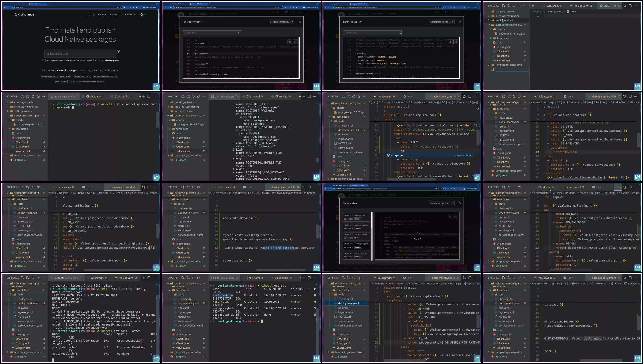Open the DOCS link on Artifact Hub

(x=90, y=15)
